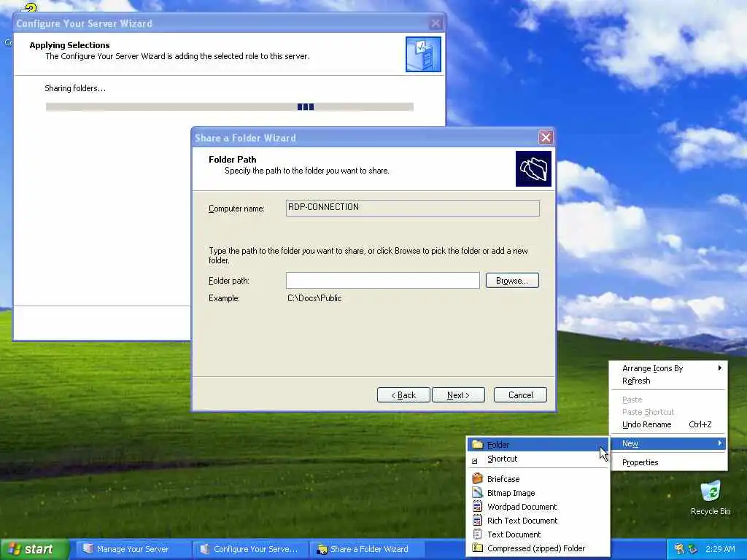This screenshot has height=560, width=747.
Task: Select Folder in the New submenu
Action: pyautogui.click(x=538, y=444)
